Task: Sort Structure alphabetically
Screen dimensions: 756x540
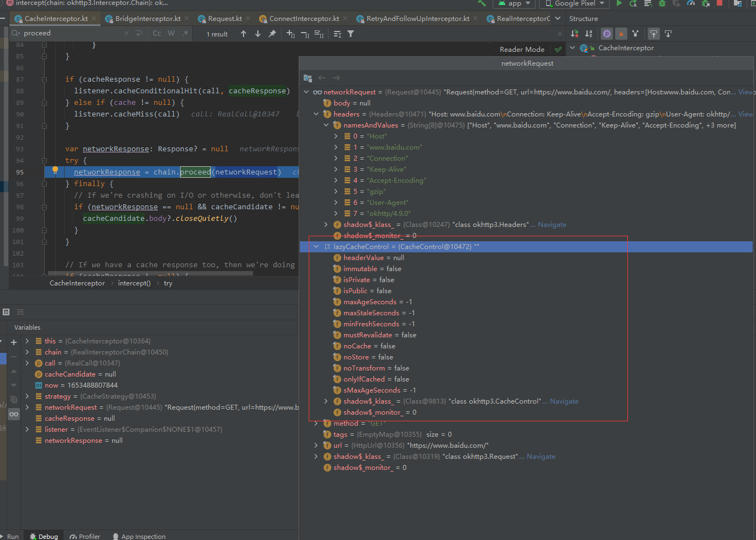Action: tap(589, 34)
